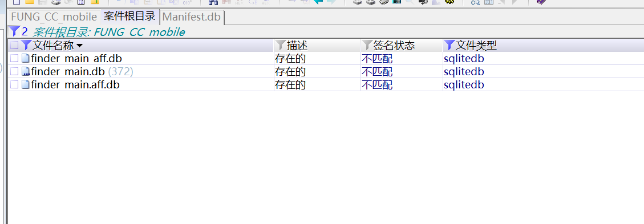Open the 描述 column filter funnel
Viewport: 644px width, 224px height.
point(281,45)
